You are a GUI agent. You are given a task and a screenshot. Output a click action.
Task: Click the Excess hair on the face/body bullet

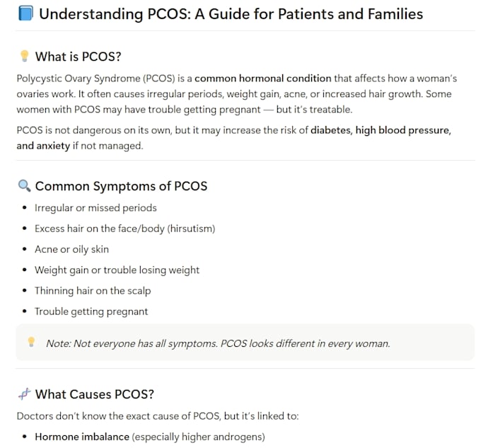(x=125, y=229)
